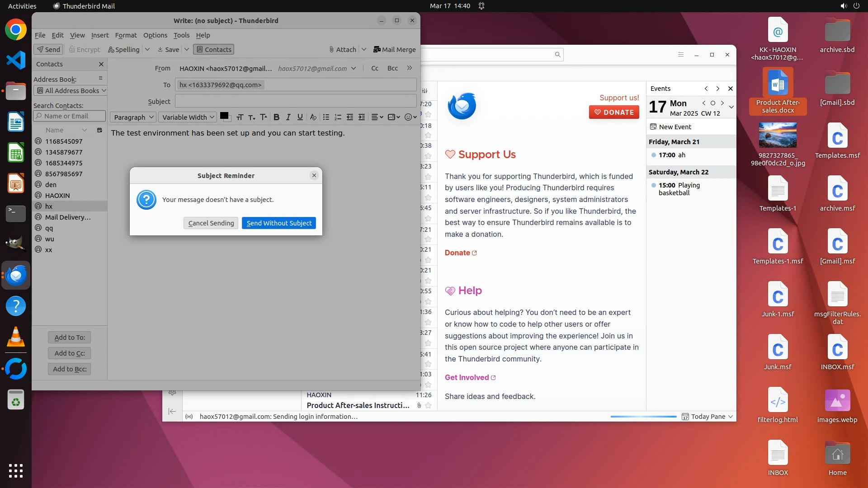
Task: Click the Subject input field
Action: (296, 101)
